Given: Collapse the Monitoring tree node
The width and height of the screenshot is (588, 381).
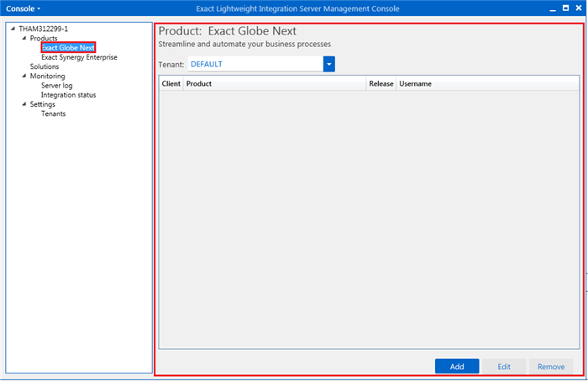Looking at the screenshot, I should pos(24,76).
